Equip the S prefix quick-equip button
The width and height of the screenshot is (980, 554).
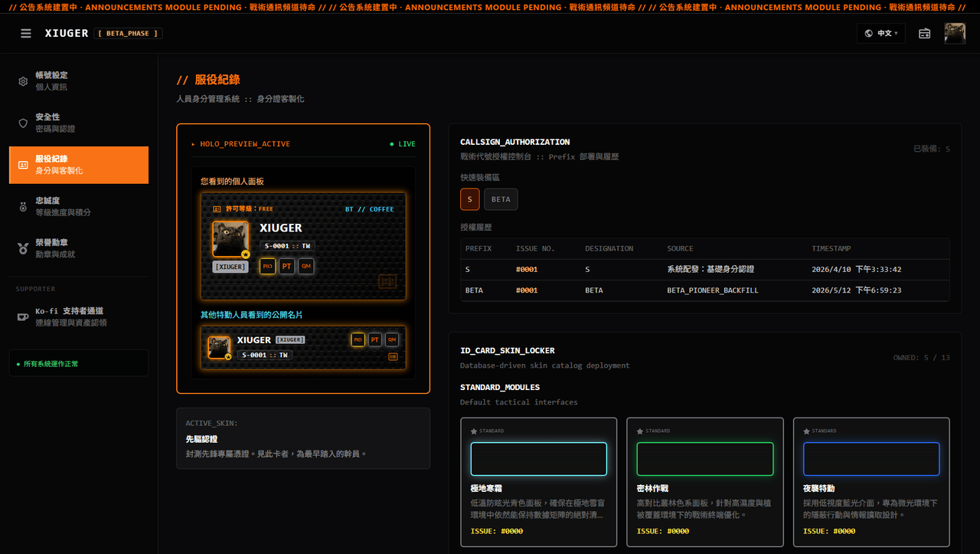coord(469,199)
